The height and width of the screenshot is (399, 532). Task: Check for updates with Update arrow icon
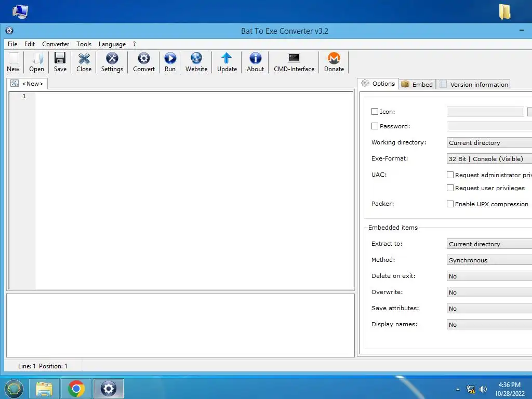[227, 62]
